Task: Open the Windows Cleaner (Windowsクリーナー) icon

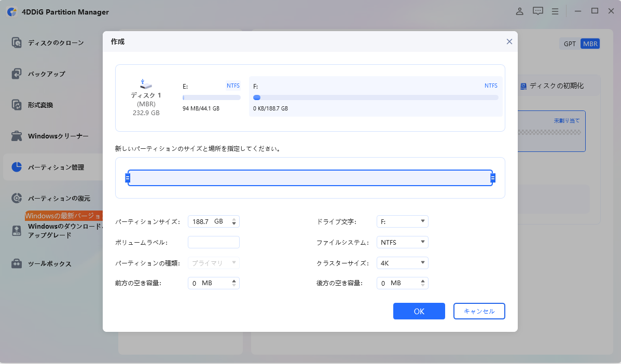Action: coord(17,136)
